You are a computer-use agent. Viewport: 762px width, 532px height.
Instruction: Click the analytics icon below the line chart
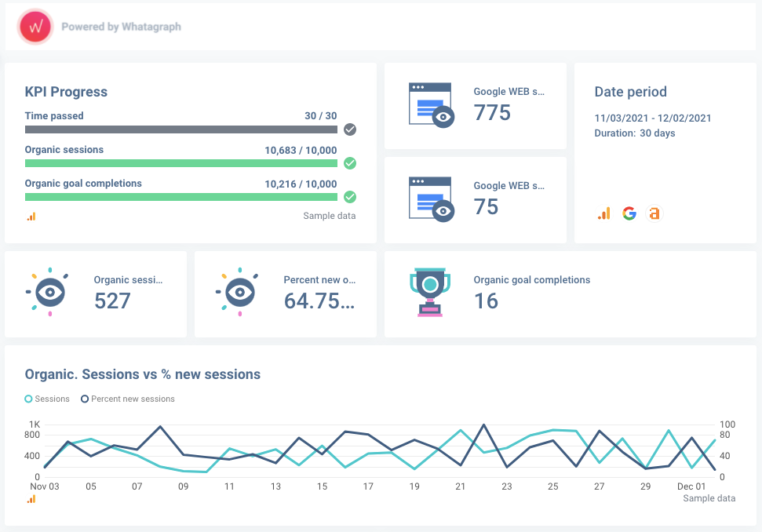click(x=31, y=499)
